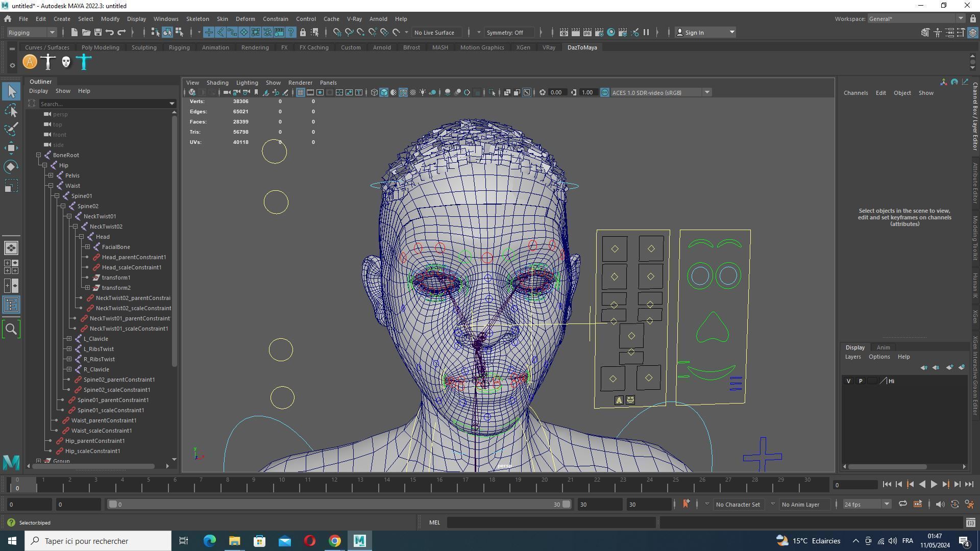This screenshot has height=551, width=980.
Task: Activate the Rotate tool in the toolbox
Action: [x=11, y=167]
